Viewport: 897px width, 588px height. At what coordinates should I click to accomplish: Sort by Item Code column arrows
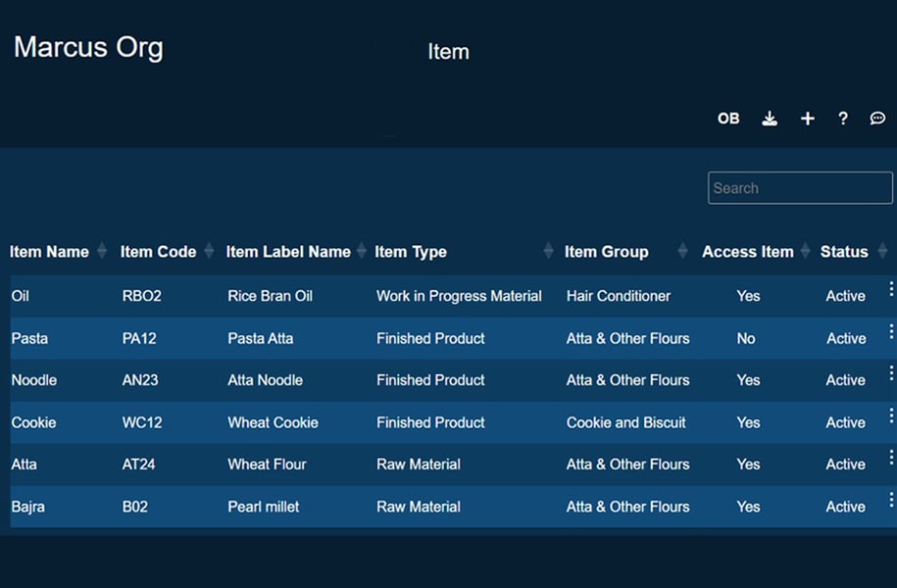(210, 251)
